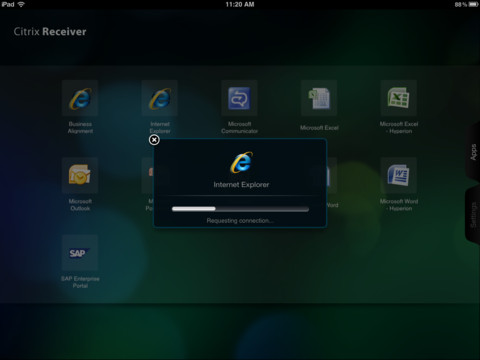The width and height of the screenshot is (480, 360).
Task: Open the Microsoft Outlook app icon
Action: pyautogui.click(x=80, y=175)
